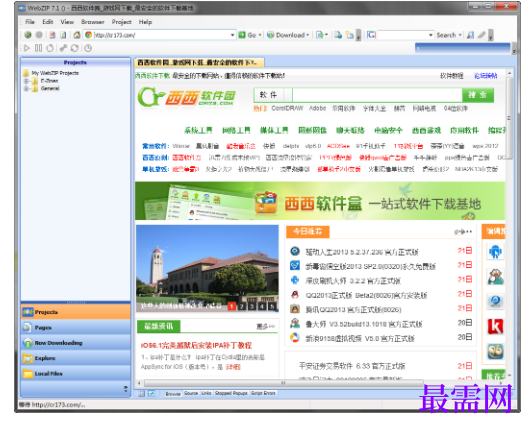Click the Android robot icon in sidebar
Viewport: 531px width, 430px height.
[x=495, y=252]
